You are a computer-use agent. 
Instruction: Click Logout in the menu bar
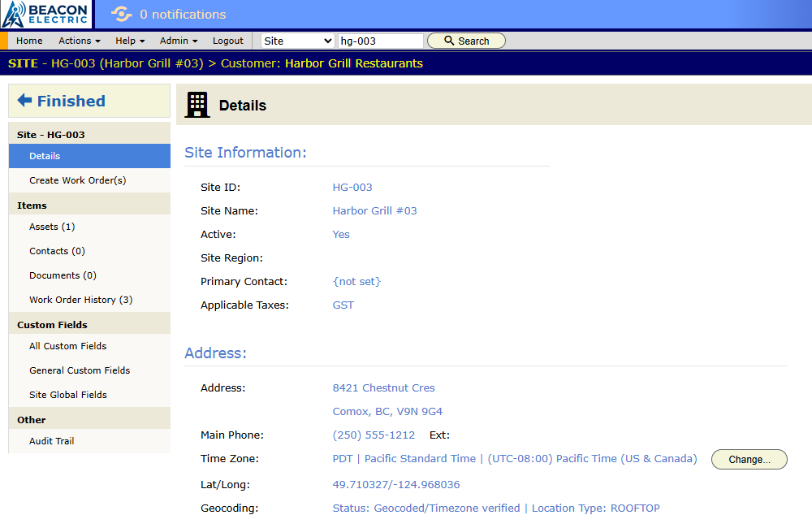tap(228, 41)
